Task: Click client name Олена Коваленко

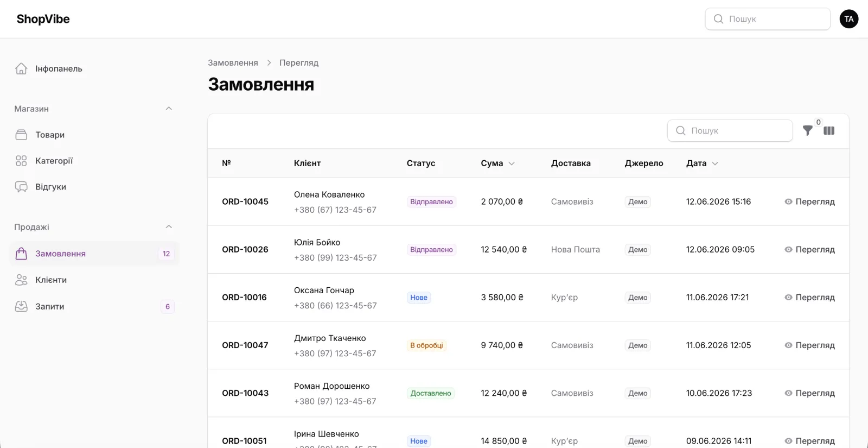Action: click(x=329, y=194)
